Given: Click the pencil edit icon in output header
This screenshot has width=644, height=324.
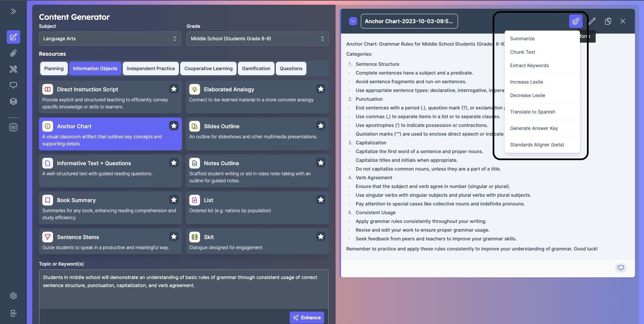Looking at the screenshot, I should tap(592, 21).
